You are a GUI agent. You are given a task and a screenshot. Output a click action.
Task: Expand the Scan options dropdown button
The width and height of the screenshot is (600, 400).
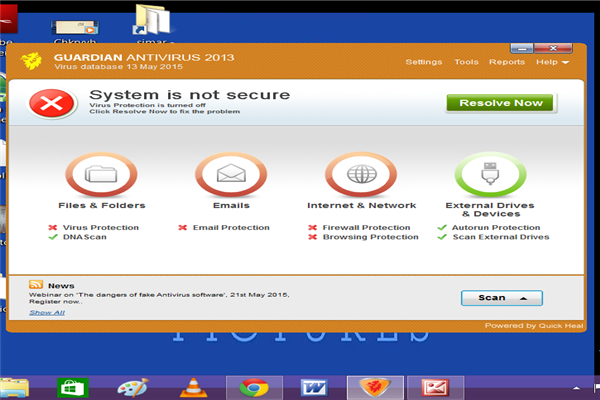pyautogui.click(x=502, y=298)
